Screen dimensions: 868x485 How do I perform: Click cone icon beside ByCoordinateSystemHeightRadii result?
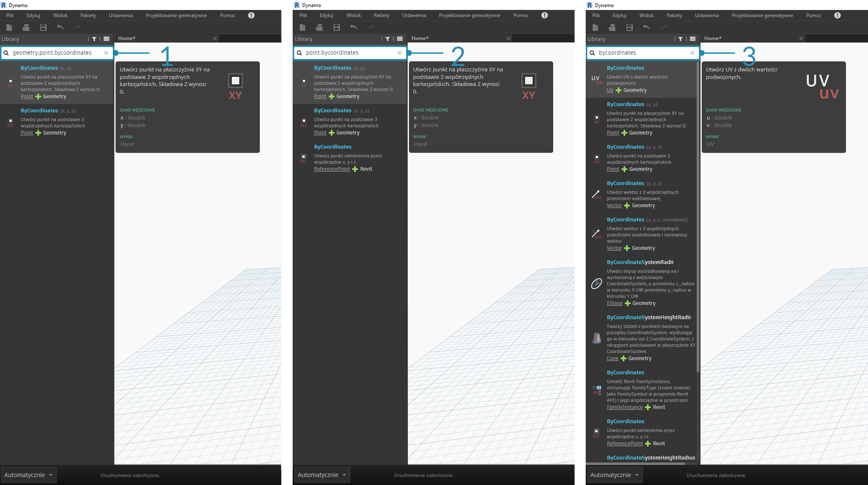596,338
